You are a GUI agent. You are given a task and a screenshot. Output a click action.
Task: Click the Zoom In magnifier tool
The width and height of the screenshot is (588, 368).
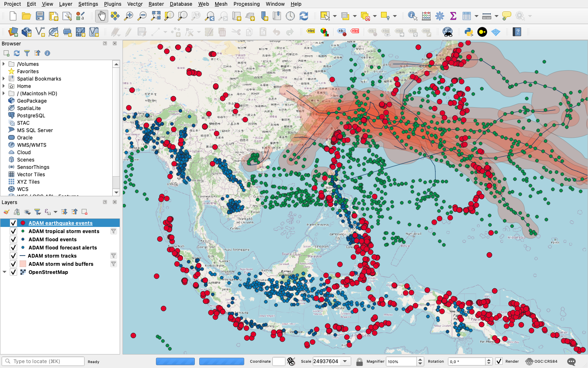pyautogui.click(x=129, y=16)
